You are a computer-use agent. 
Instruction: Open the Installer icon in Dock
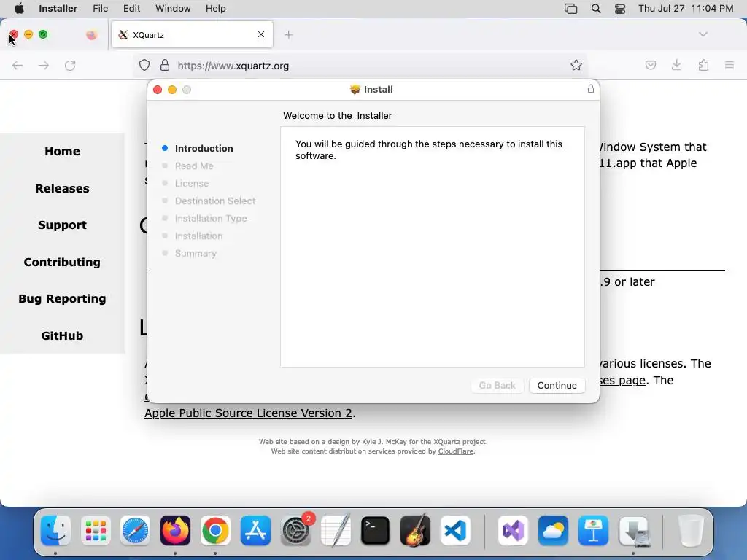click(x=634, y=531)
